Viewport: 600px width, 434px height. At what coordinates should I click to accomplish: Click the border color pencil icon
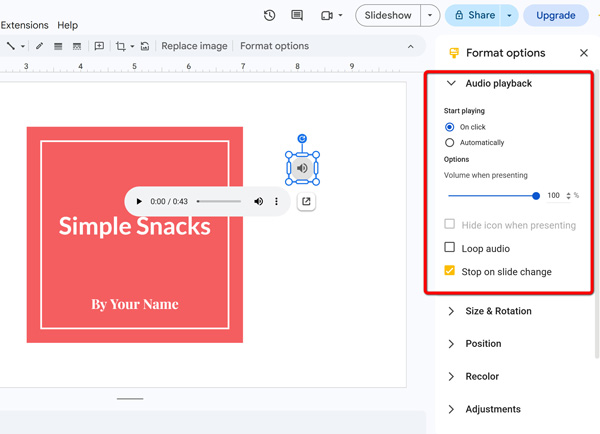(x=39, y=46)
